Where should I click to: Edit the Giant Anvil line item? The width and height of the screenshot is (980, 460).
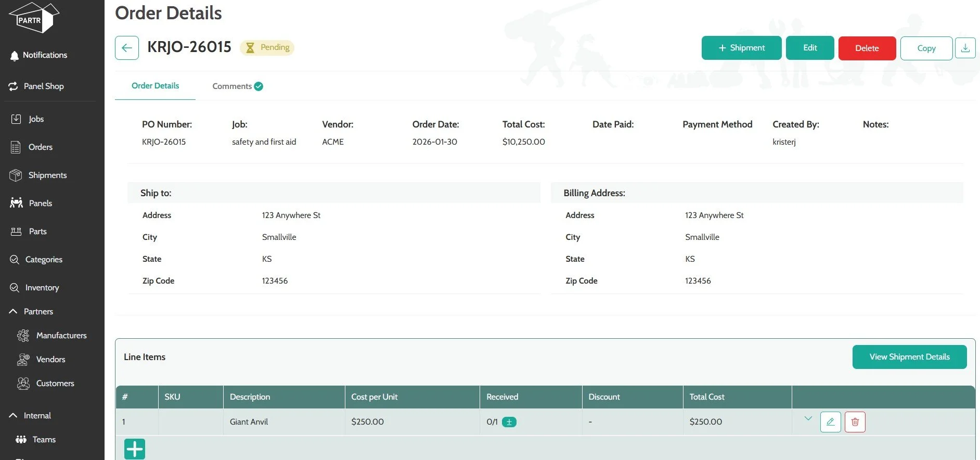(x=831, y=422)
